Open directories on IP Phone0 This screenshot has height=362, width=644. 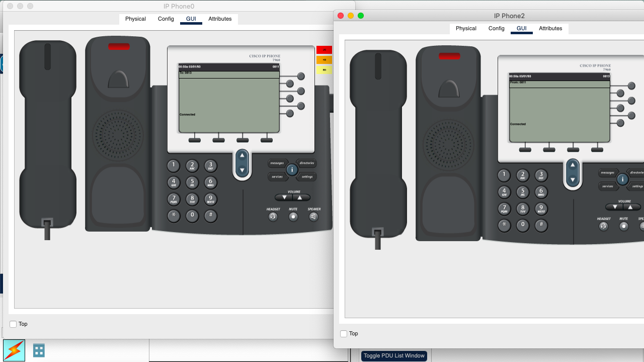click(306, 163)
